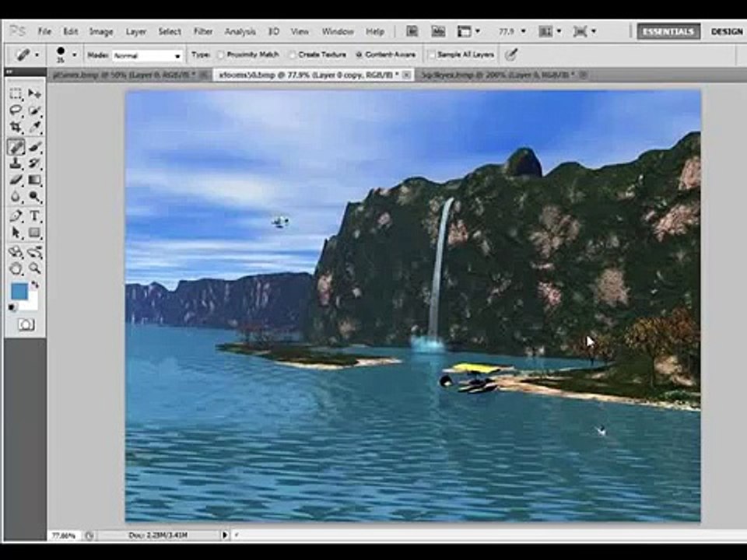Select the Blur tool

click(16, 197)
